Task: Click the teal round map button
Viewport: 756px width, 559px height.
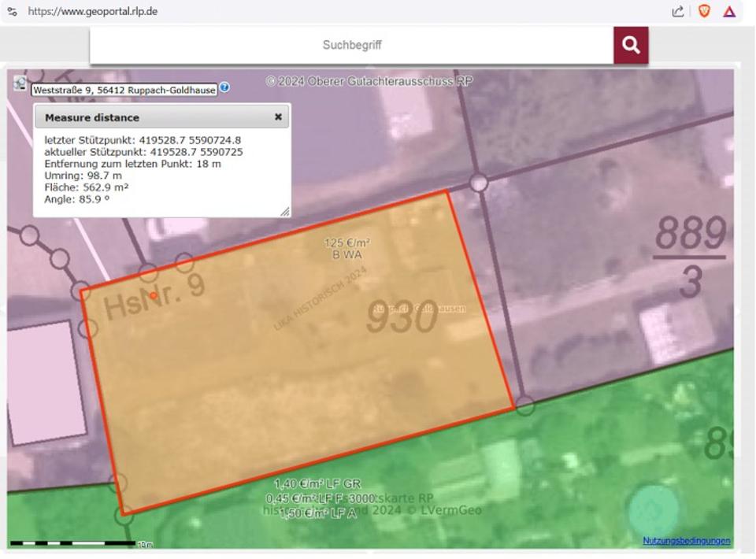Action: [653, 511]
